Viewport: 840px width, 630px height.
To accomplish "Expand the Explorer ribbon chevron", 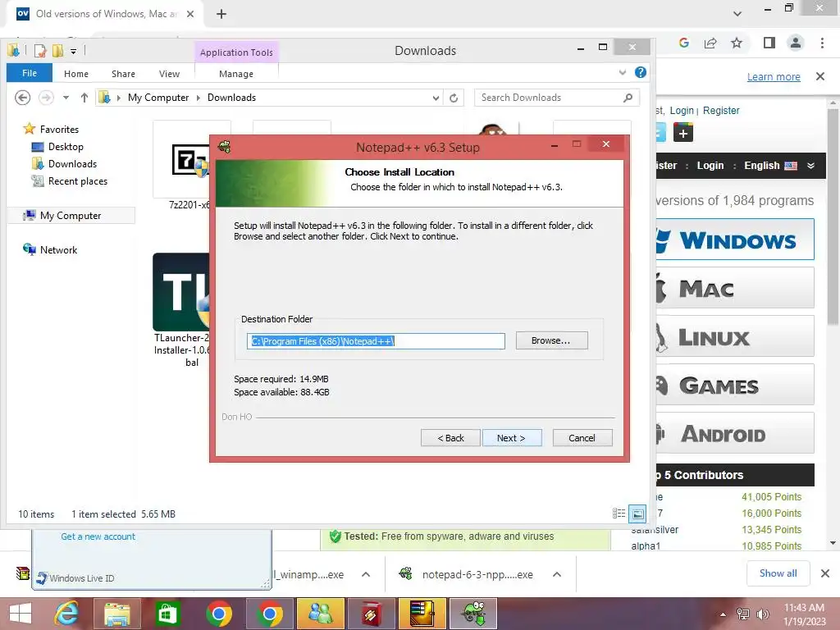I will coord(622,72).
